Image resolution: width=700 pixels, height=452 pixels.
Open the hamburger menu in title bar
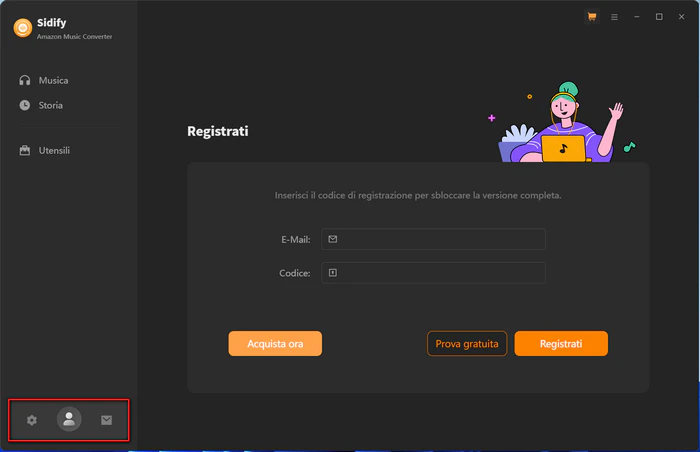pos(614,17)
